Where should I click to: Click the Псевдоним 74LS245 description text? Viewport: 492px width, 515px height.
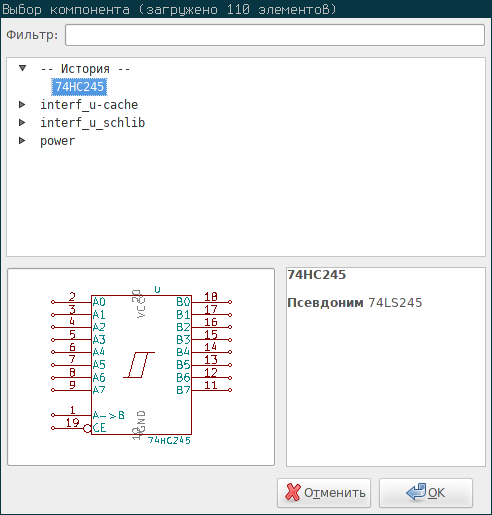click(x=355, y=303)
